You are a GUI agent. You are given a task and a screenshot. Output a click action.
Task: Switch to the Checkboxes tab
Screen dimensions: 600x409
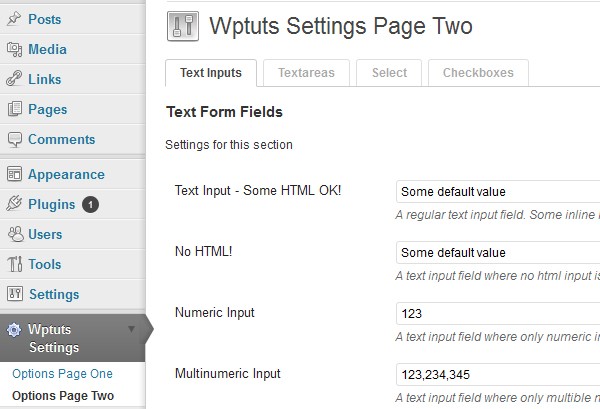click(x=478, y=73)
